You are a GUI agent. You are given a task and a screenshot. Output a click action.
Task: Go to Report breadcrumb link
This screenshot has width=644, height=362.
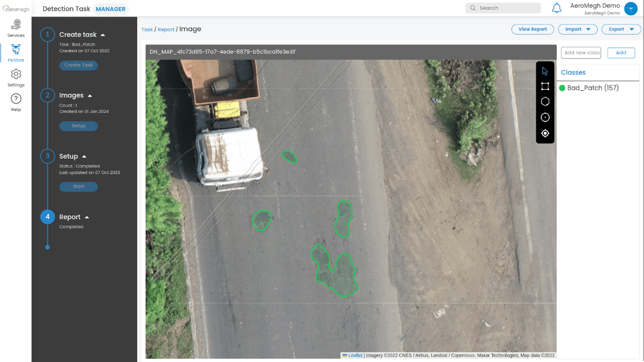click(166, 29)
